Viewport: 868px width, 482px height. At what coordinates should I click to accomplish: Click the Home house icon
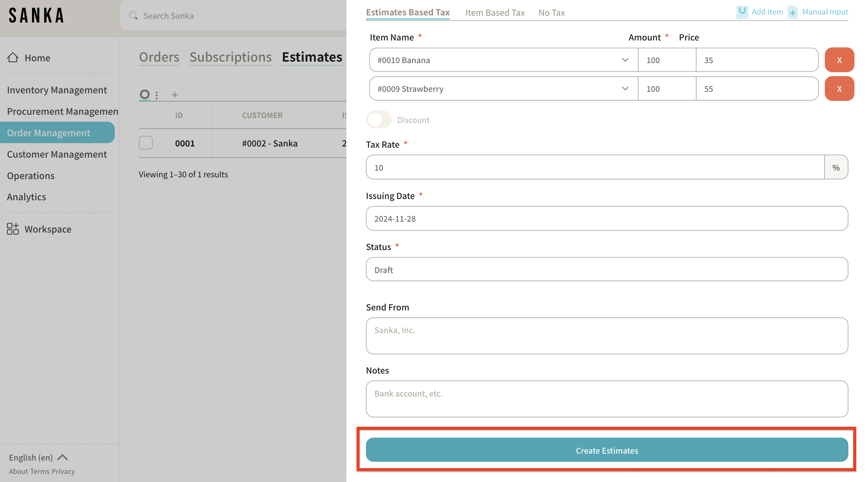(13, 58)
